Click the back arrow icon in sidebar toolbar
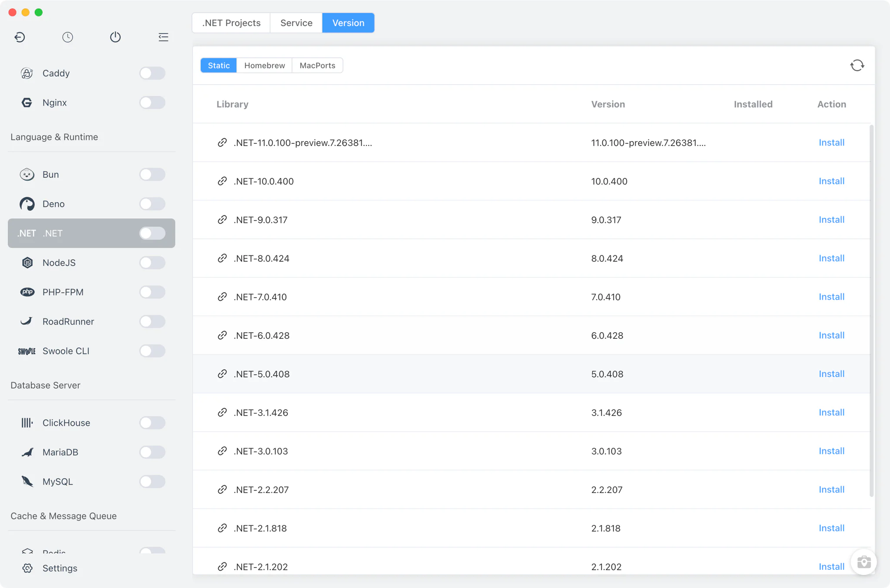890x588 pixels. tap(20, 37)
